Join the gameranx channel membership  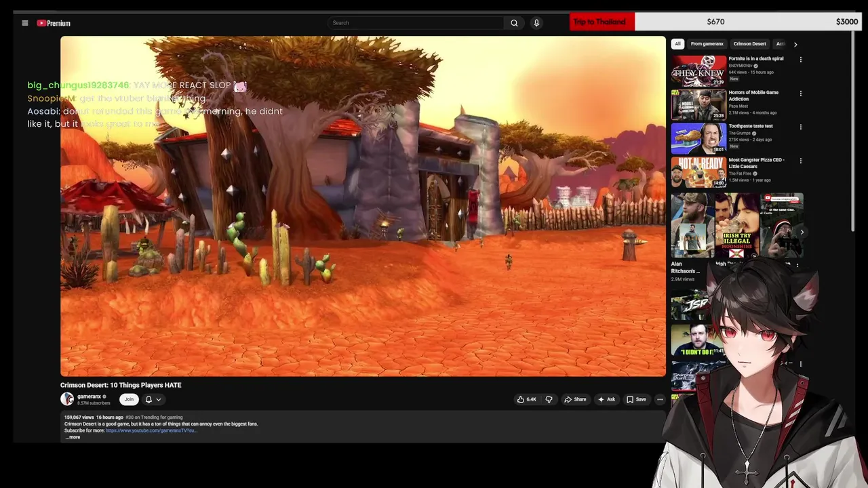[129, 399]
